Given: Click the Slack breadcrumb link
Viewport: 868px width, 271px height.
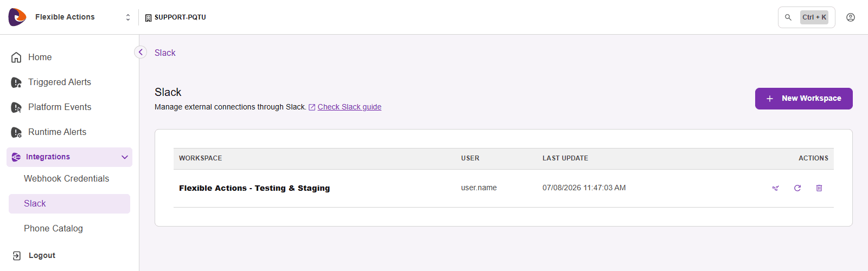Looking at the screenshot, I should tap(165, 53).
